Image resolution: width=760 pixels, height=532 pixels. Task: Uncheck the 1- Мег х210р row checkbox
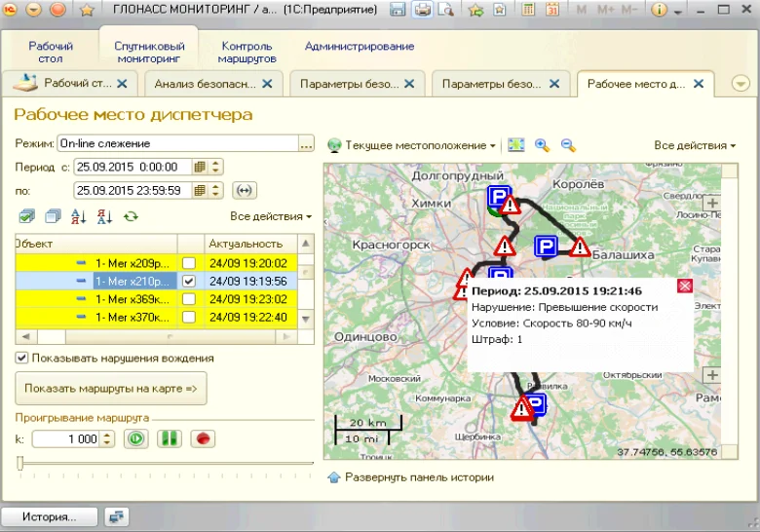coord(189,281)
